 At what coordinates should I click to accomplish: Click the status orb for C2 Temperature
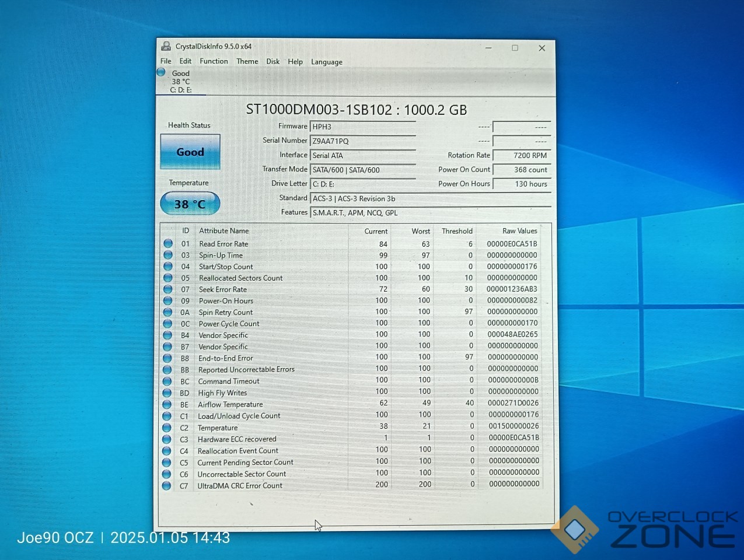pos(167,428)
